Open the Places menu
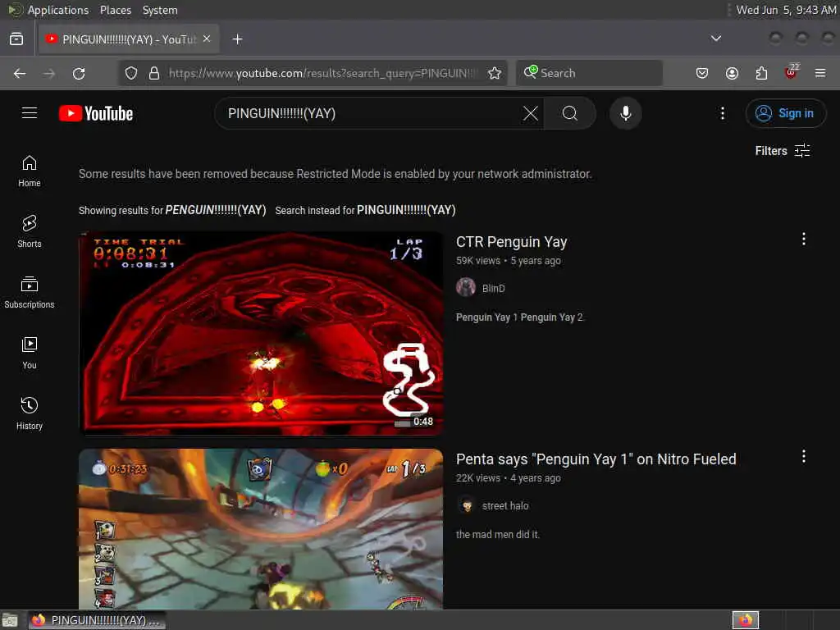 tap(115, 10)
